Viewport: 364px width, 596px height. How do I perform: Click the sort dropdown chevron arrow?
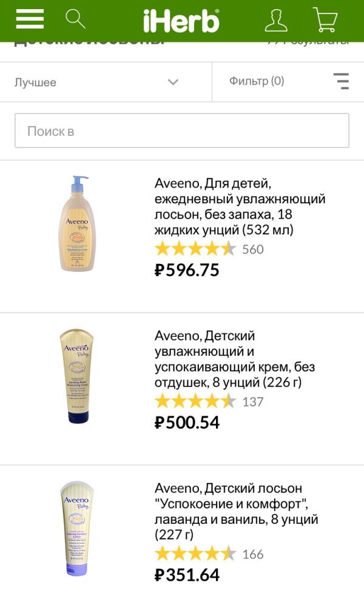coord(174,82)
